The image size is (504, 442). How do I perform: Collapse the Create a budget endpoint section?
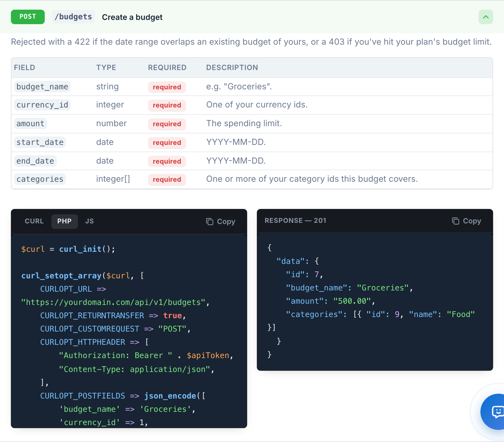(486, 17)
